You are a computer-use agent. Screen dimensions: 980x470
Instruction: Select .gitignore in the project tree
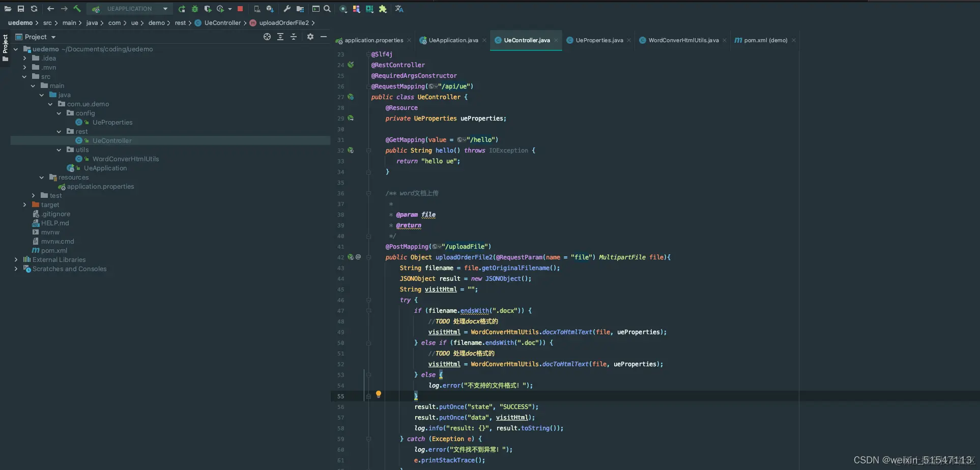(55, 214)
